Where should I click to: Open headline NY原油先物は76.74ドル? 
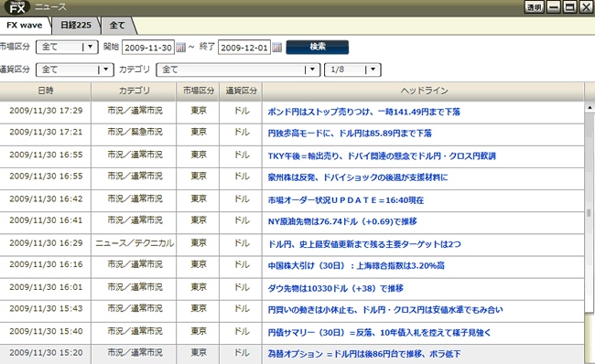click(342, 221)
